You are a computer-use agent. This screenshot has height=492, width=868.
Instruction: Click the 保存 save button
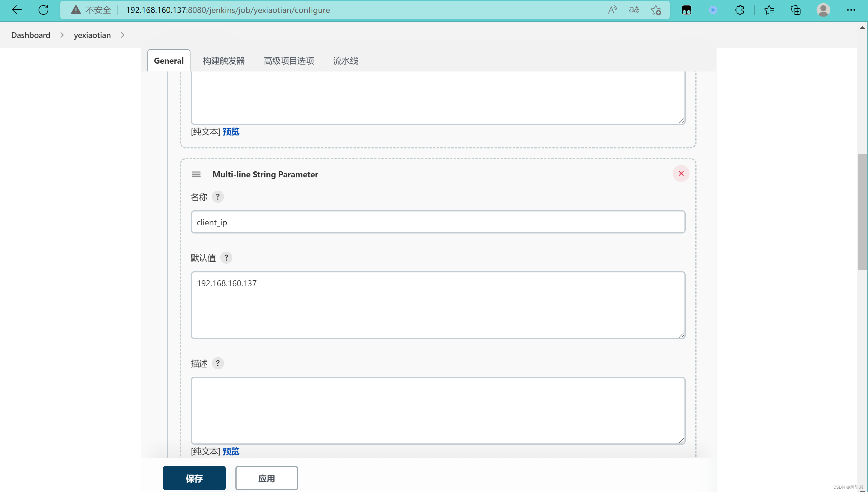(x=194, y=478)
